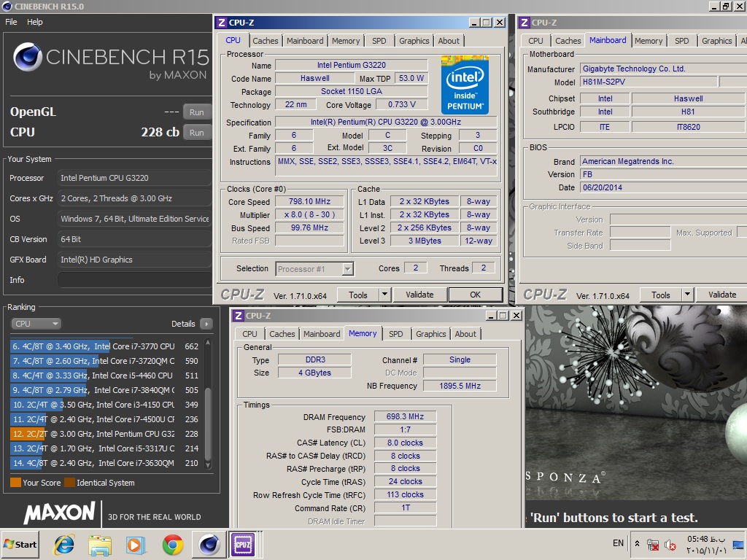Click the Z icon in the Mainboard CPU-Z window
Image resolution: width=747 pixels, height=560 pixels.
(525, 23)
